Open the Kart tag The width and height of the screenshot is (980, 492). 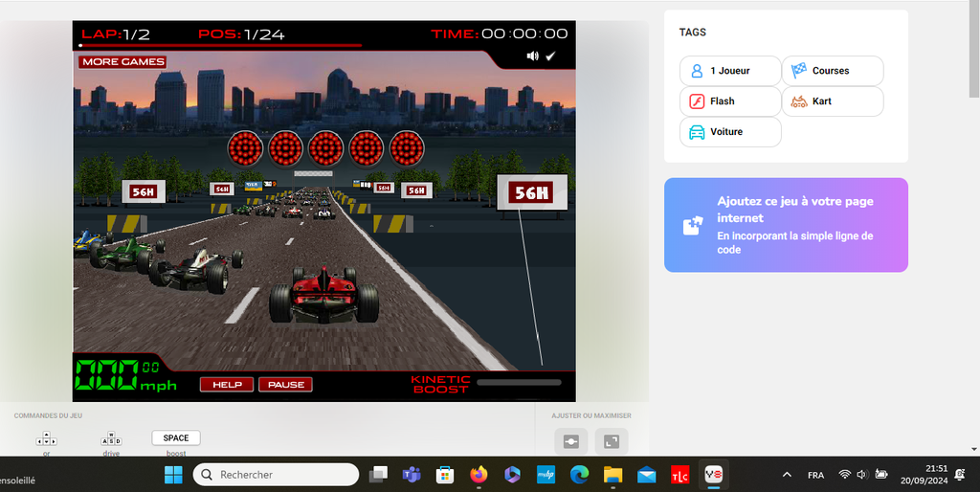pos(832,101)
